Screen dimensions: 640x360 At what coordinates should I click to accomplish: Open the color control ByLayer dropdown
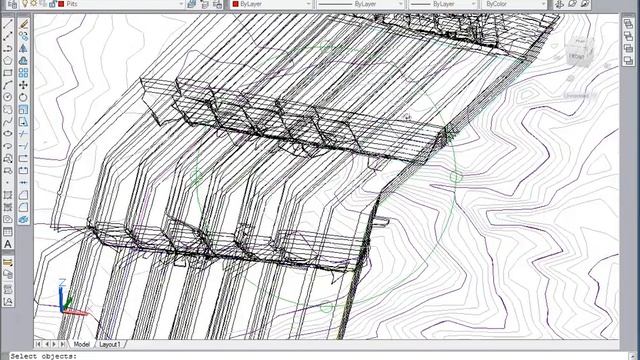(309, 4)
